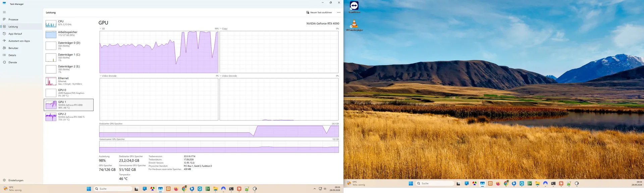The image size is (644, 193).
Task: Select the CPU performance graph item
Action: [x=69, y=23]
